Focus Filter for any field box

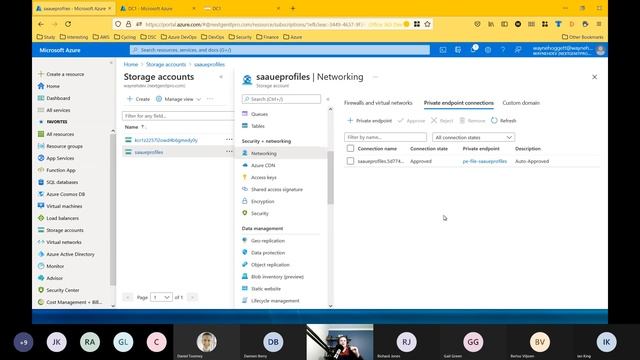tap(178, 116)
